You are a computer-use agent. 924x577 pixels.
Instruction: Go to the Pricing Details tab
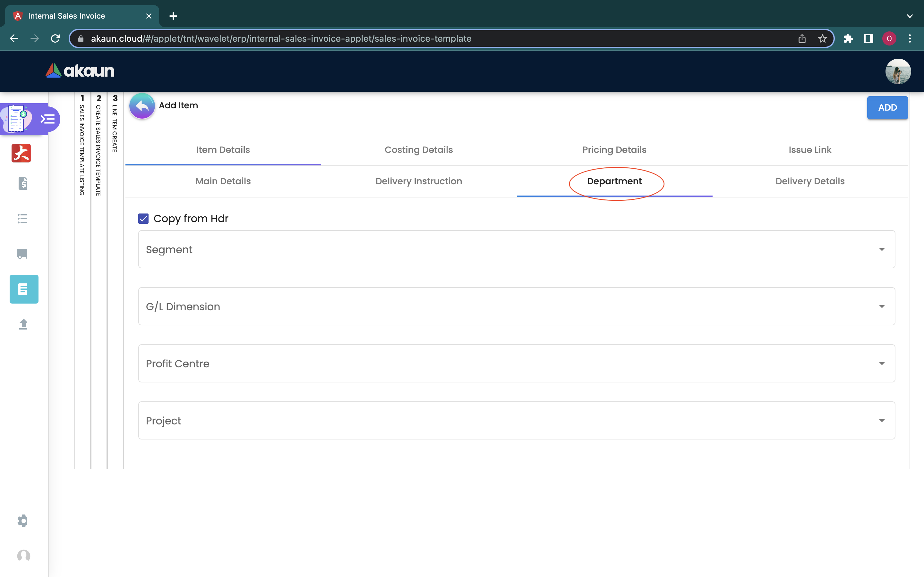tap(614, 150)
